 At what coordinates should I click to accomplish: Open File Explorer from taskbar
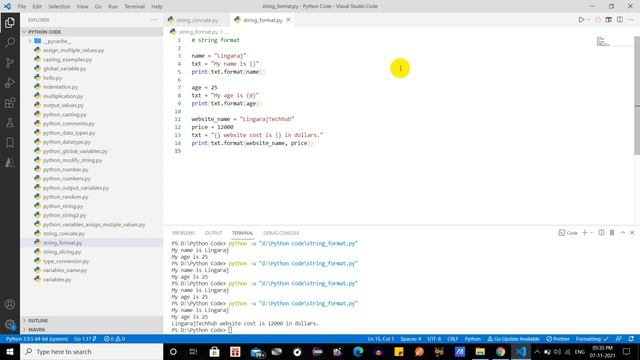pyautogui.click(x=480, y=351)
